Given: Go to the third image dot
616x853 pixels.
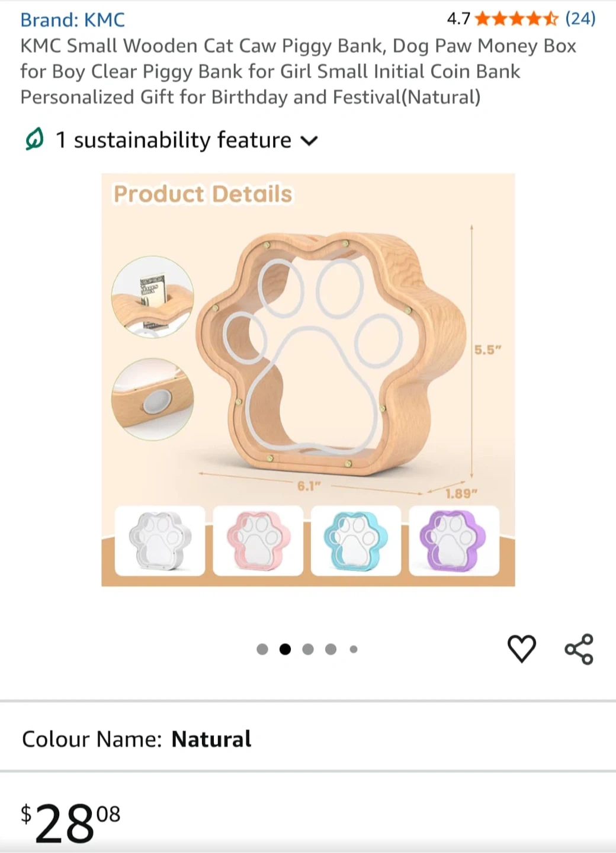Looking at the screenshot, I should click(x=308, y=649).
